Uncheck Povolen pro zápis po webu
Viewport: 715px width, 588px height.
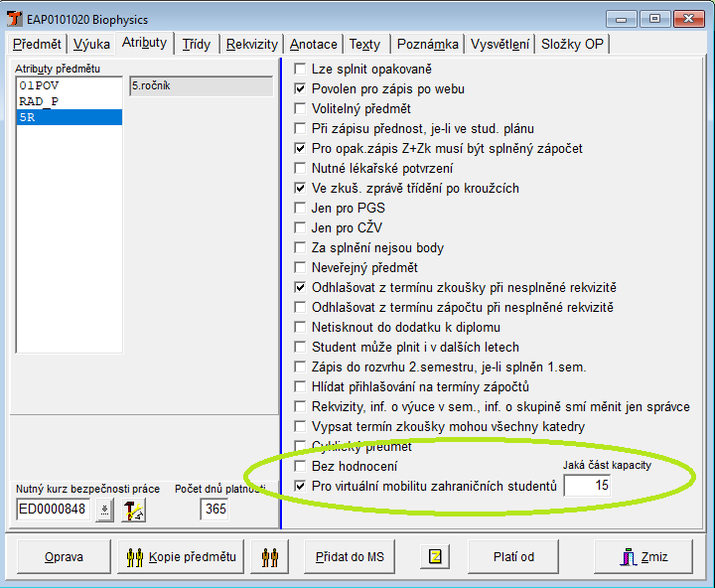point(302,89)
